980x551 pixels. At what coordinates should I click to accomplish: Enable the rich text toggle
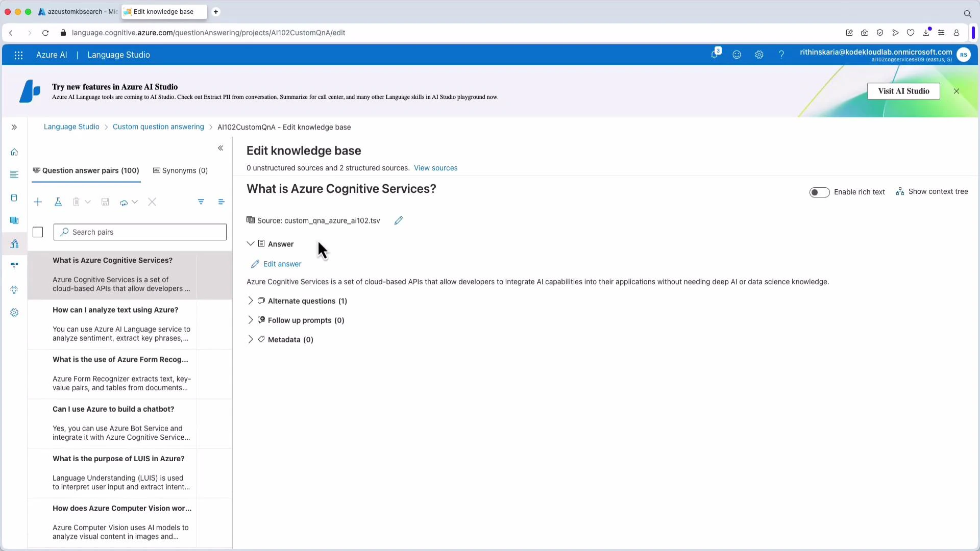[x=819, y=192]
